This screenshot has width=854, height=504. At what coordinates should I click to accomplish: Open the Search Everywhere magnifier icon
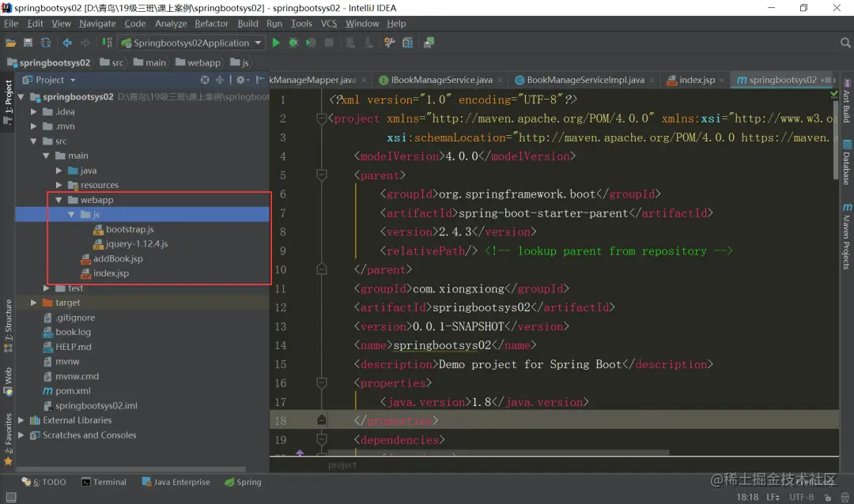pyautogui.click(x=845, y=43)
